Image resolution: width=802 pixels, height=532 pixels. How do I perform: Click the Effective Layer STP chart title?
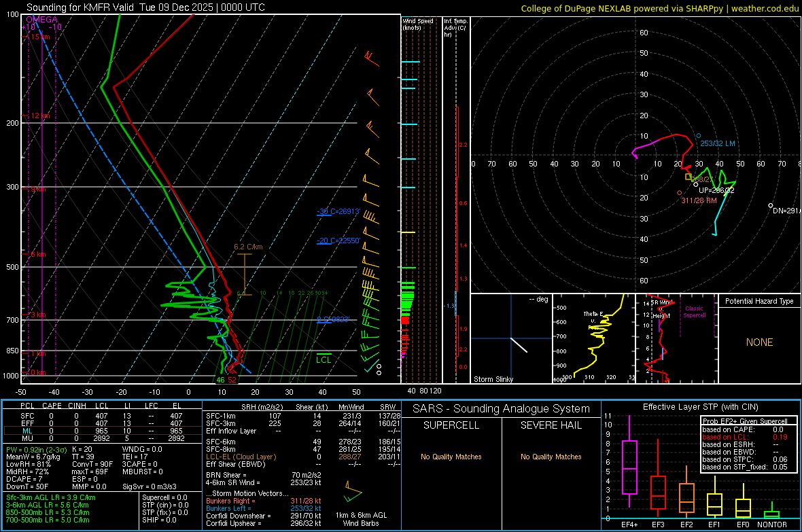click(x=700, y=407)
